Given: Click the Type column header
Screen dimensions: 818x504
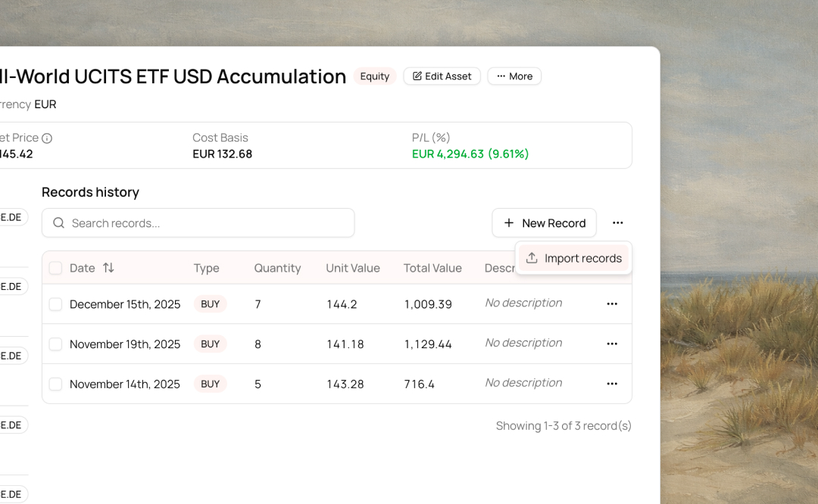Looking at the screenshot, I should [206, 268].
